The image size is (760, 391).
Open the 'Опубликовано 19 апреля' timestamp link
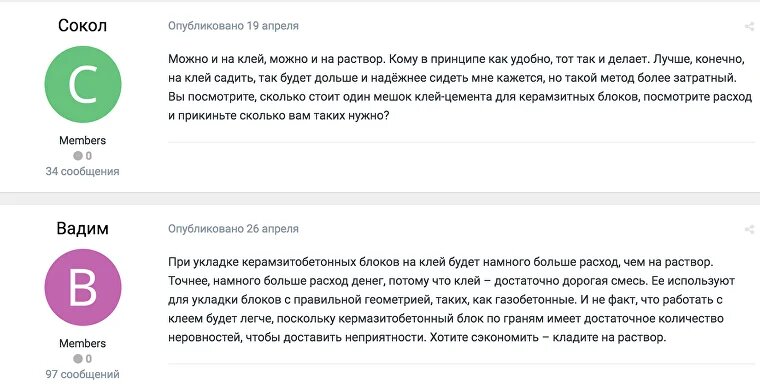(x=233, y=26)
